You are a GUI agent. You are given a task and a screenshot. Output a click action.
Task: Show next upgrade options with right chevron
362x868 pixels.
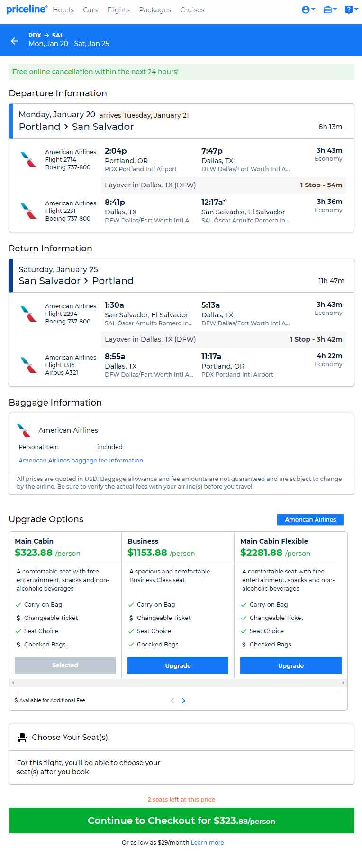point(183,701)
